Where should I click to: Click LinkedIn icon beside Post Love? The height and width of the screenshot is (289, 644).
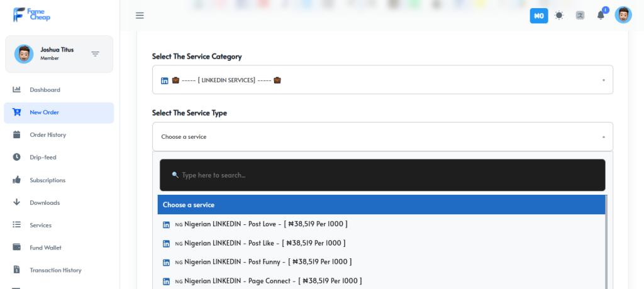point(166,224)
